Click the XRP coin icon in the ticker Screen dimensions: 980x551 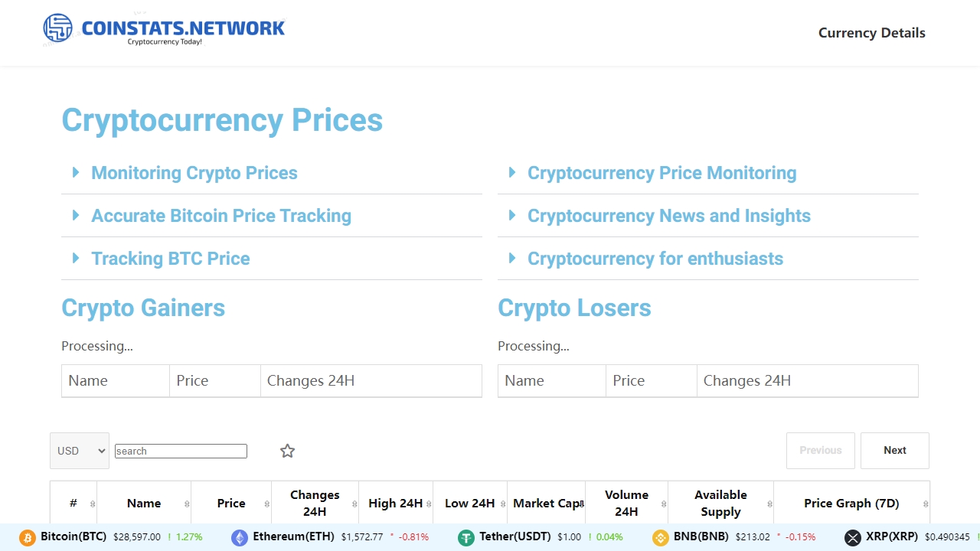[x=852, y=537]
